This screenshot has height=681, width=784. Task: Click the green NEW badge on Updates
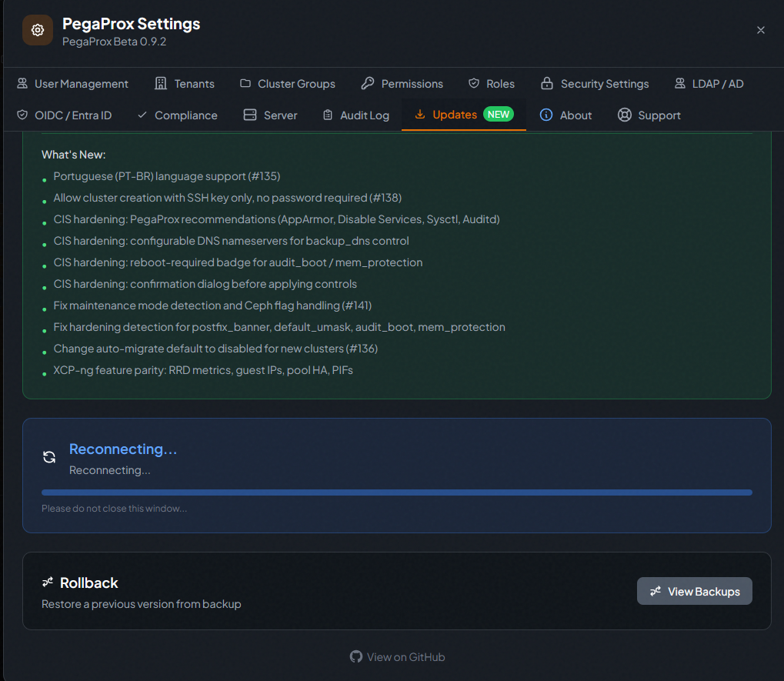(x=499, y=114)
